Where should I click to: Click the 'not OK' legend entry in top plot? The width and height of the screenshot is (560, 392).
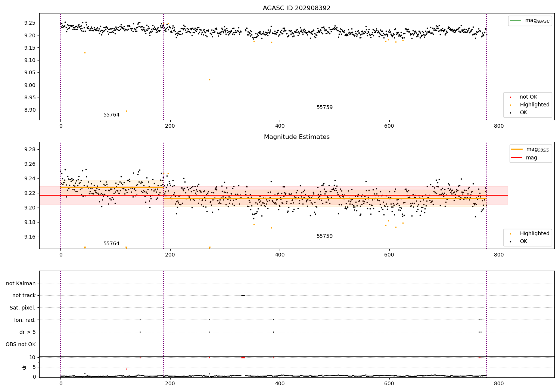pos(528,97)
